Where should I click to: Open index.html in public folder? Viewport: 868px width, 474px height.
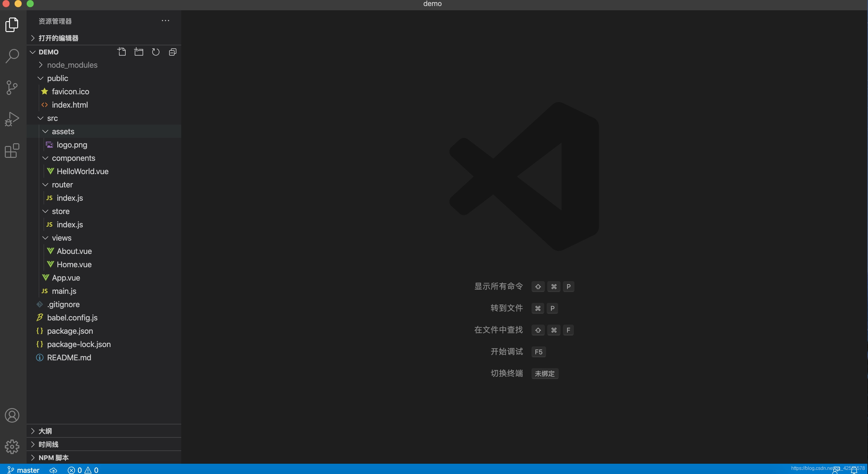(x=104, y=105)
